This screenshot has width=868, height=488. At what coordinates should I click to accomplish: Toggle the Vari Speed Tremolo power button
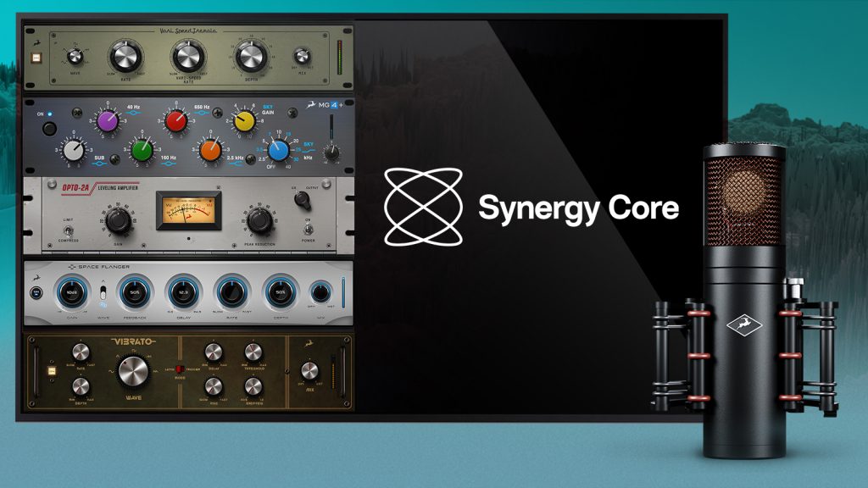(x=36, y=57)
